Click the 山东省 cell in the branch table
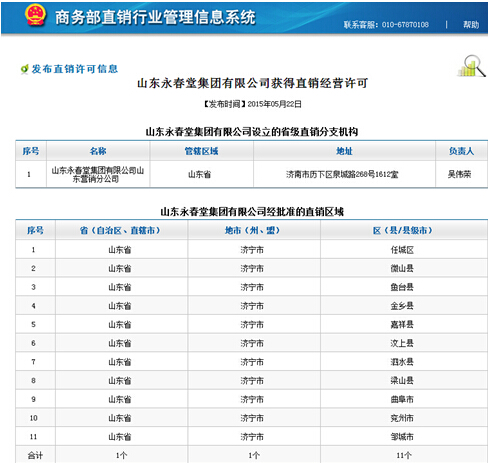Image resolution: width=488 pixels, height=463 pixels. tap(199, 174)
